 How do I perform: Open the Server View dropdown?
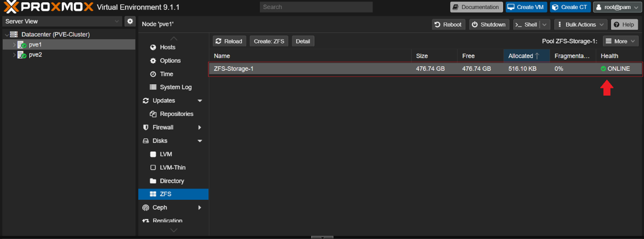point(62,21)
